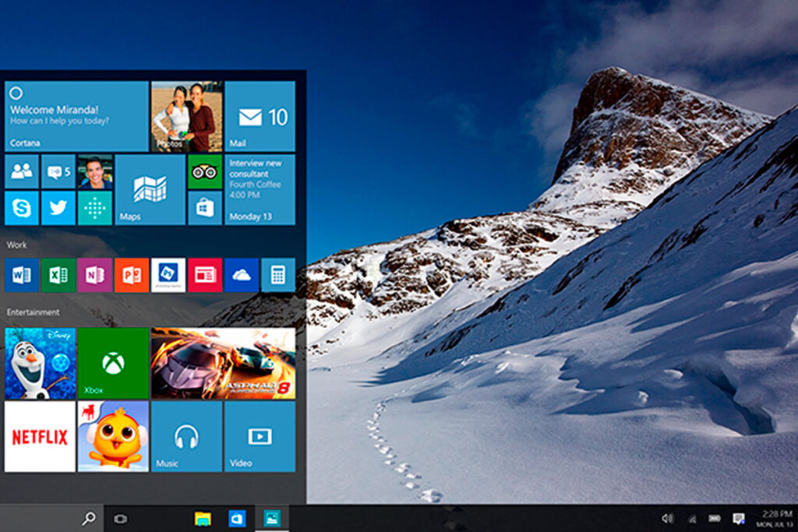Open File Explorer from the taskbar

(203, 518)
